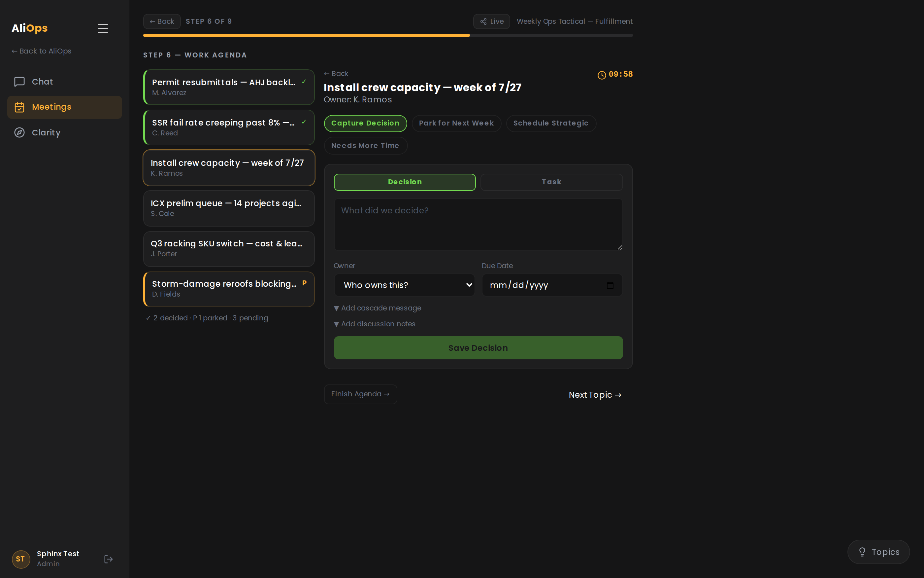Click Back link above topic title
This screenshot has width=924, height=578.
coord(336,73)
